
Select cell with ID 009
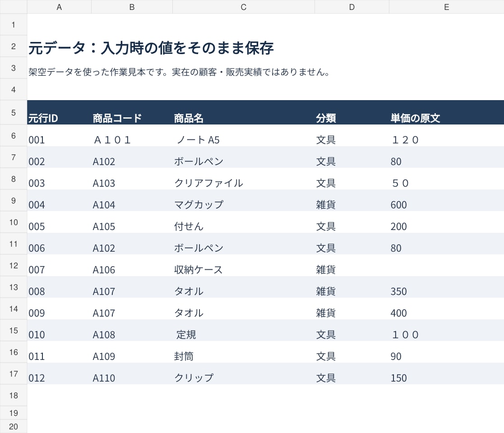(59, 309)
